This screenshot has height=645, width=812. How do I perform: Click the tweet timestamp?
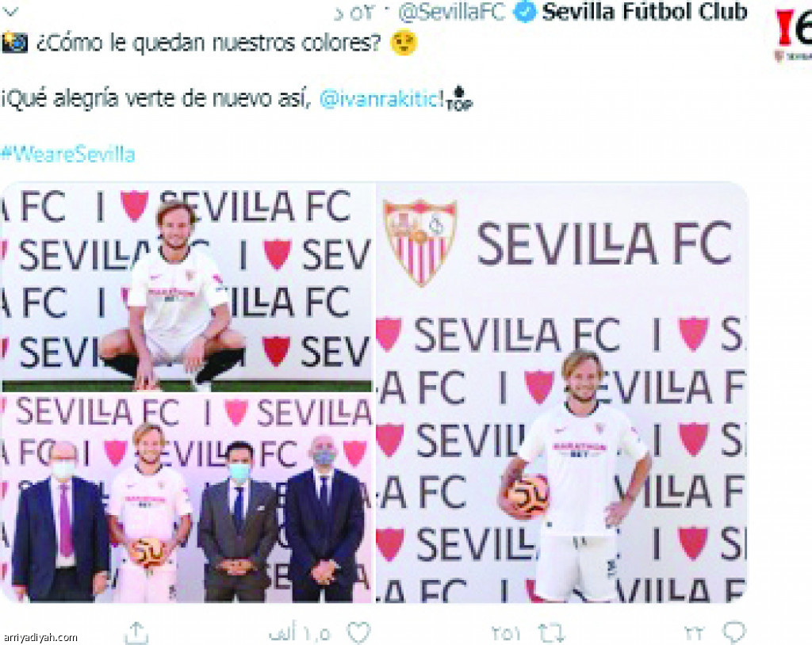pos(354,13)
